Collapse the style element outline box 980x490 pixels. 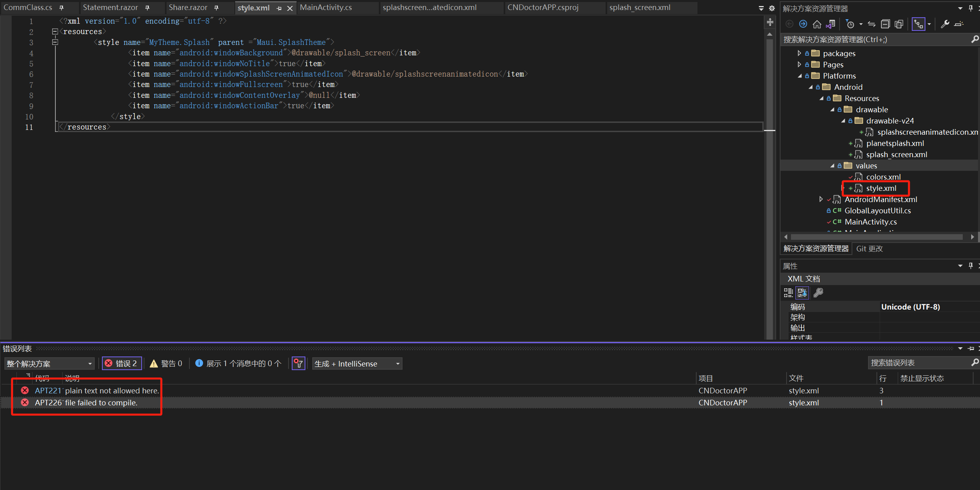click(55, 42)
